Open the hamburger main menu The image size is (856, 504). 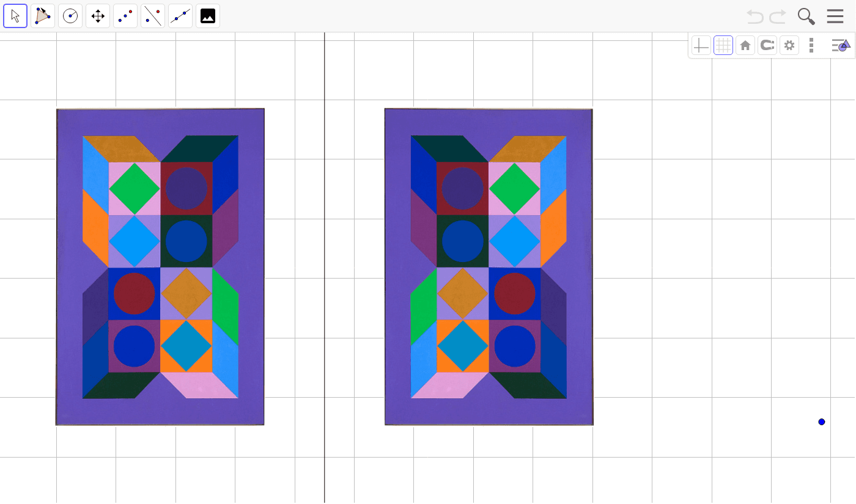click(835, 16)
